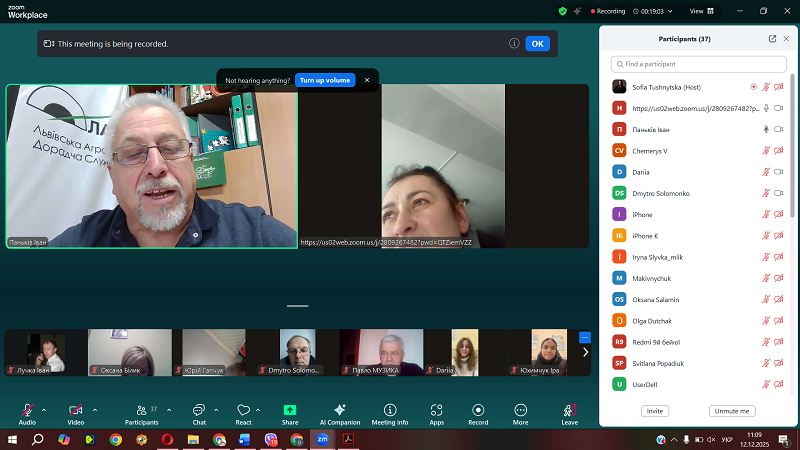Close the Participants panel
Viewport: 800px width, 450px height.
tap(786, 39)
